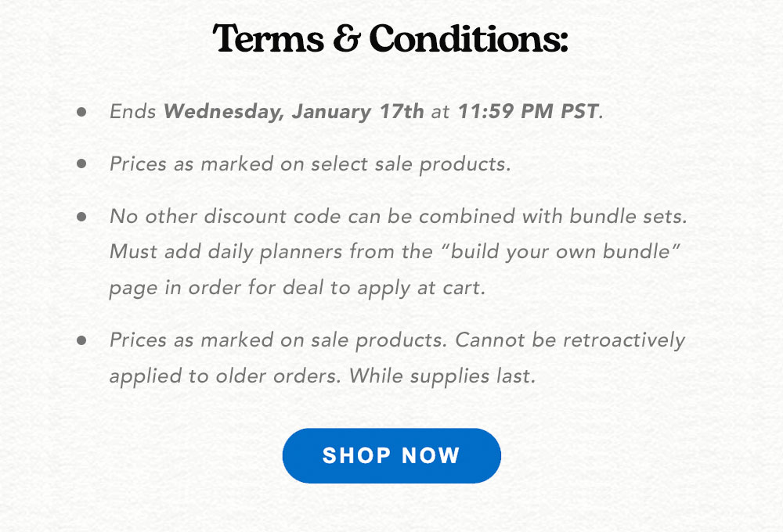Click bullet dot before Cannot be retroactively line
The width and height of the screenshot is (783, 532).
(x=81, y=340)
